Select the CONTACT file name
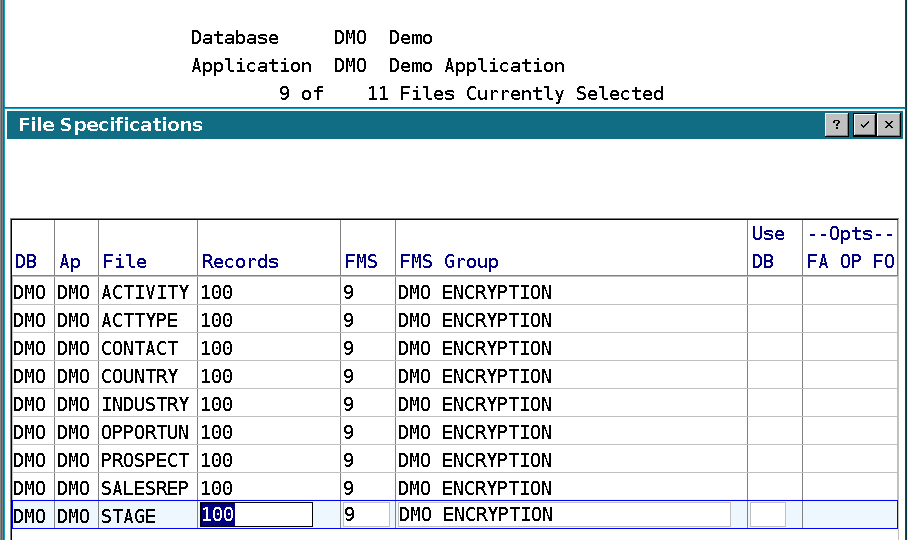The height and width of the screenshot is (540, 908). (140, 348)
